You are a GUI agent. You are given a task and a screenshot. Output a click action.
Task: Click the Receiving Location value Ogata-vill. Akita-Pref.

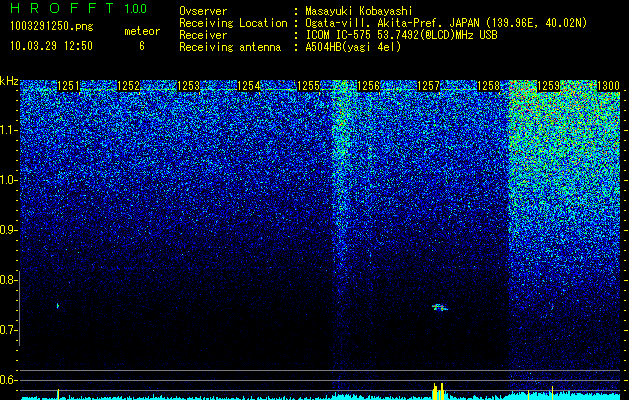375,23
